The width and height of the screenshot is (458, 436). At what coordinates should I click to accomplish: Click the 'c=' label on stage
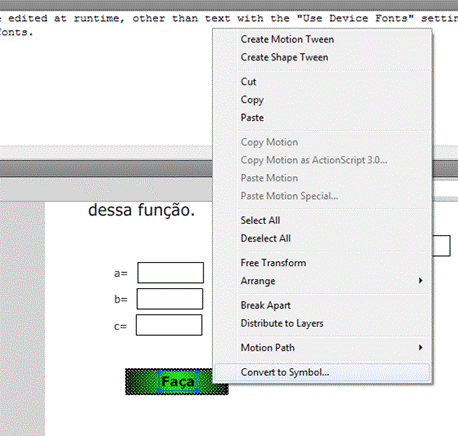(x=120, y=326)
